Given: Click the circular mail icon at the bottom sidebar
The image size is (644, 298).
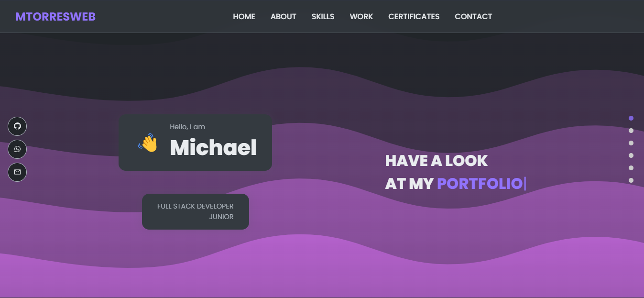Looking at the screenshot, I should (17, 172).
